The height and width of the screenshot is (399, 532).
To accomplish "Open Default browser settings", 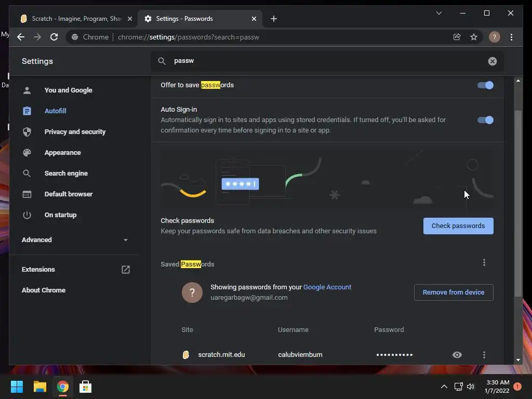I will pos(68,194).
